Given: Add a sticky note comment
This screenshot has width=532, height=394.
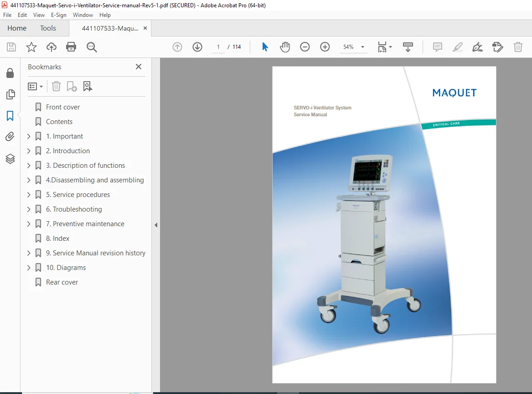Looking at the screenshot, I should (437, 47).
